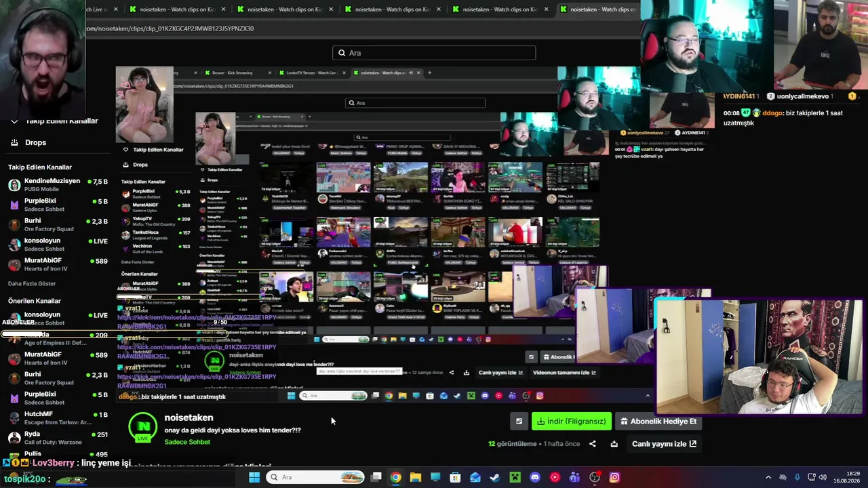Click the Kick search field labeled Ara
The width and height of the screenshot is (868, 488).
pos(434,53)
